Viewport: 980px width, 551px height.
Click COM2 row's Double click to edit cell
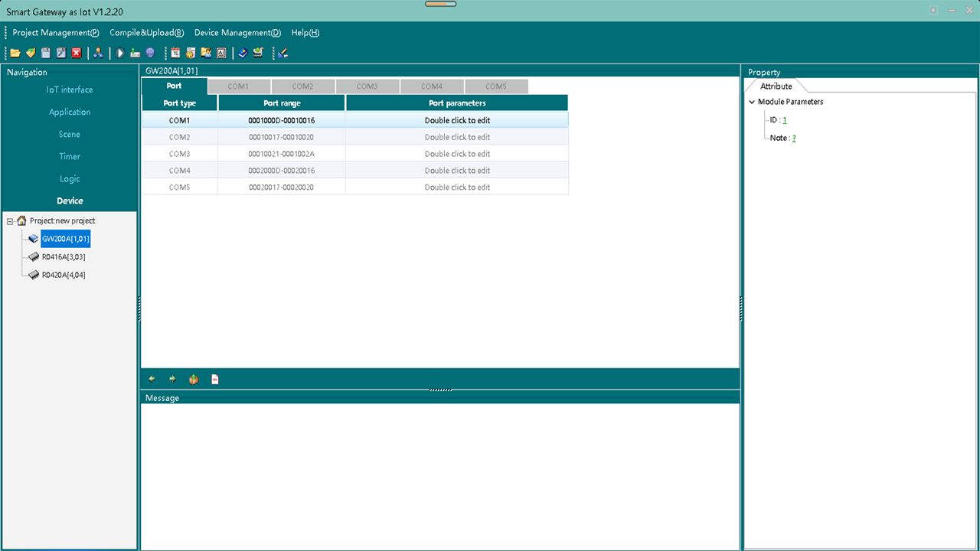[x=457, y=137]
